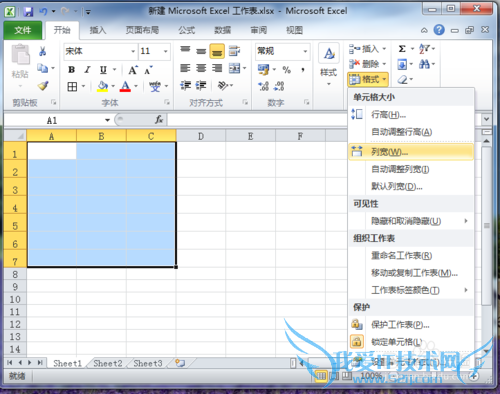Screen dimensions: 500x394
Task: Toggle top vertical alignment
Action: [x=185, y=51]
